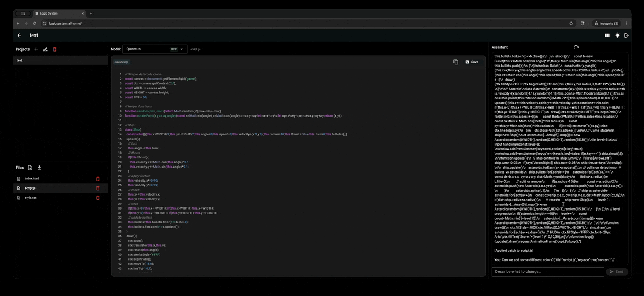The image size is (644, 296).
Task: Click the Describe what to change input
Action: tap(547, 272)
